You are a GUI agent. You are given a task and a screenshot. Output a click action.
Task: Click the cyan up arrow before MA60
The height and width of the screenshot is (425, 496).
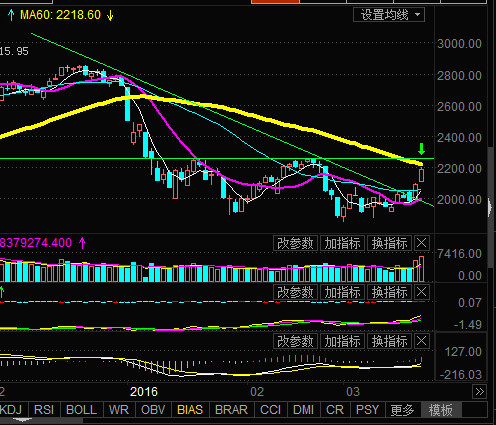[11, 15]
